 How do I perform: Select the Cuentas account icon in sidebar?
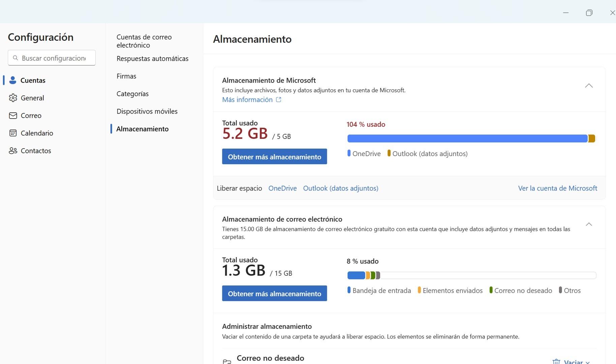(x=13, y=80)
